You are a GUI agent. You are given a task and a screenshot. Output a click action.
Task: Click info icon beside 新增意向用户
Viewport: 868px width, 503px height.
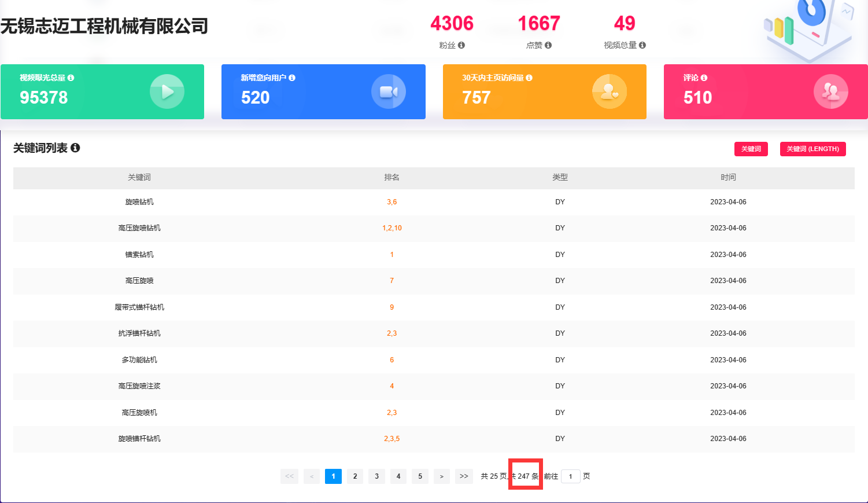[x=292, y=78]
